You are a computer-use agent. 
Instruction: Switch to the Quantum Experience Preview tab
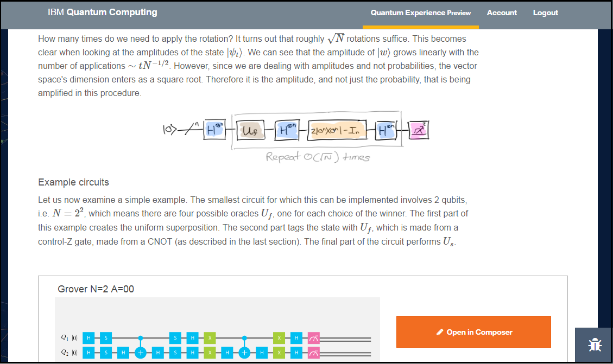pos(421,12)
